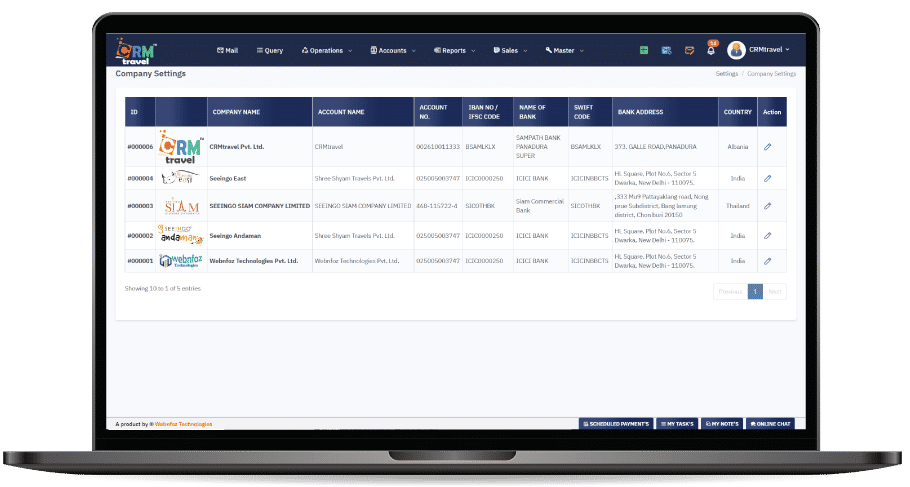Edit the SEEINGO SIAM COMPANY LIMITED row
This screenshot has width=910, height=487.
point(767,206)
